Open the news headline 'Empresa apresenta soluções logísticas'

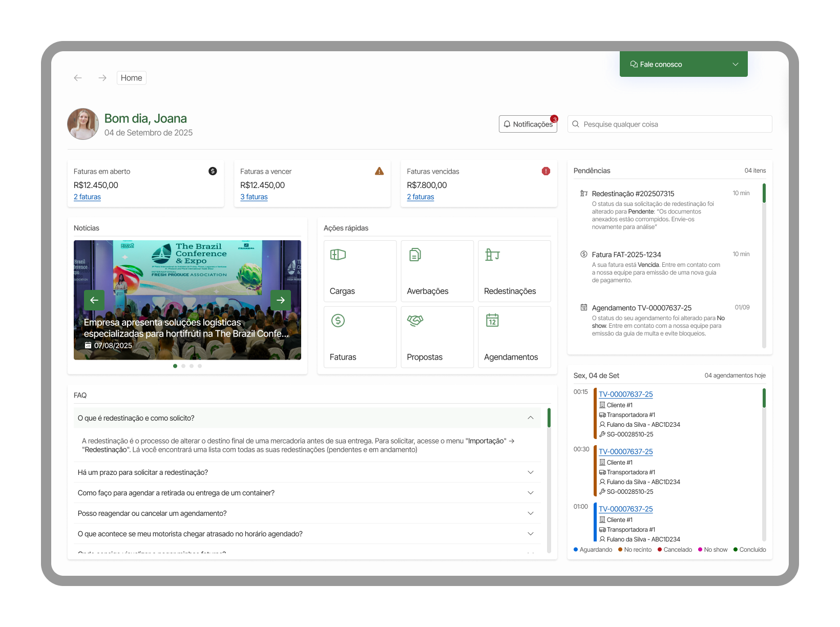pos(186,328)
